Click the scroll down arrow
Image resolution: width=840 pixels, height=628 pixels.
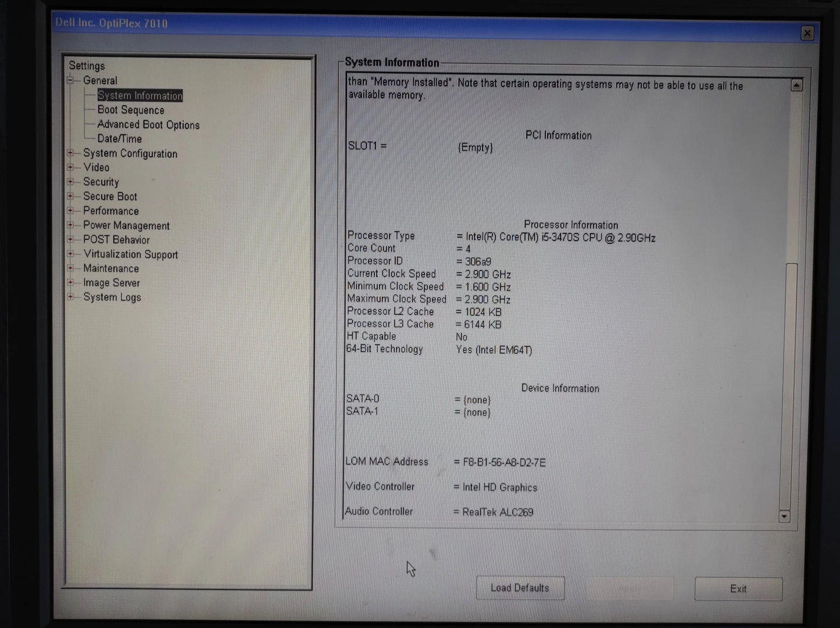pyautogui.click(x=784, y=516)
